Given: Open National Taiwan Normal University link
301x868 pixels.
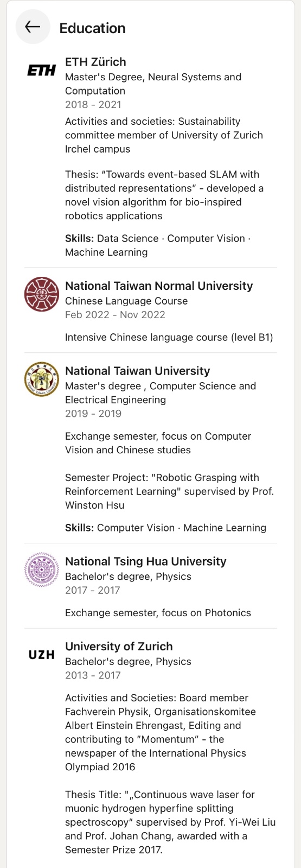Looking at the screenshot, I should 159,286.
